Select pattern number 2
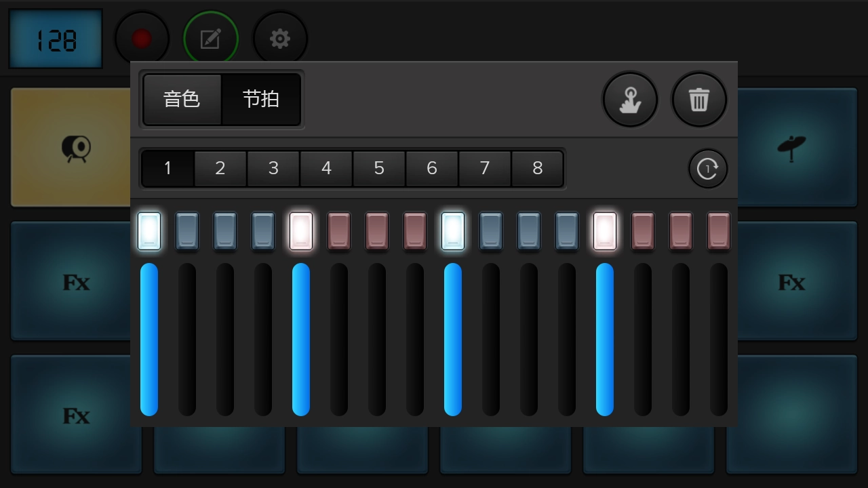868x488 pixels. point(220,168)
